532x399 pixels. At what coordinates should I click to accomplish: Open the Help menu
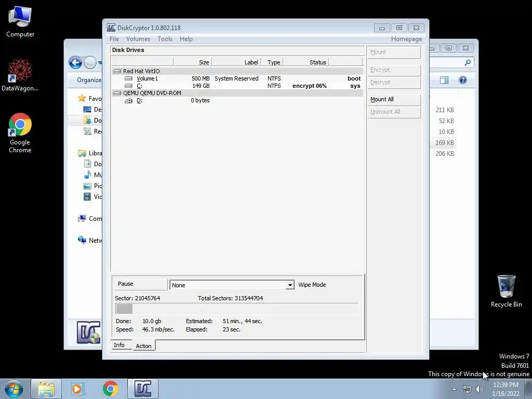(x=186, y=39)
